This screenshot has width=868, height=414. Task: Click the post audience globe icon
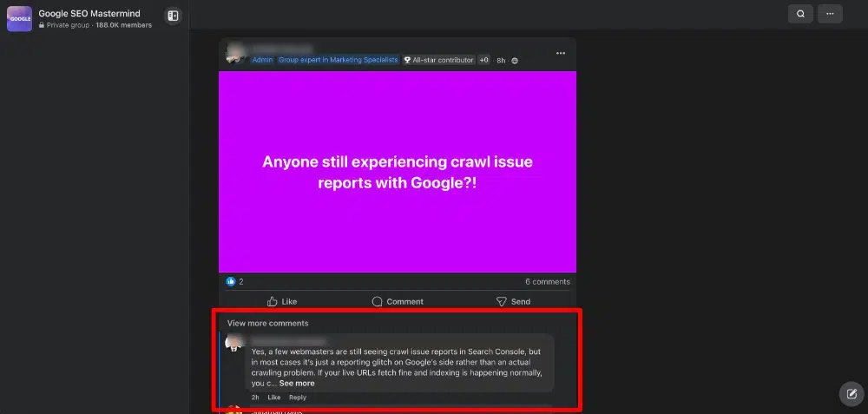click(x=515, y=61)
